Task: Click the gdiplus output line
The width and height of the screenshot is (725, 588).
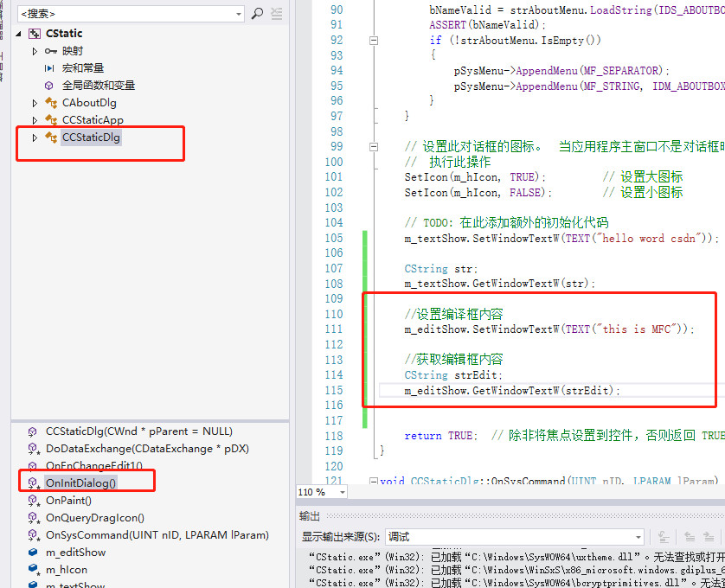Action: click(517, 570)
